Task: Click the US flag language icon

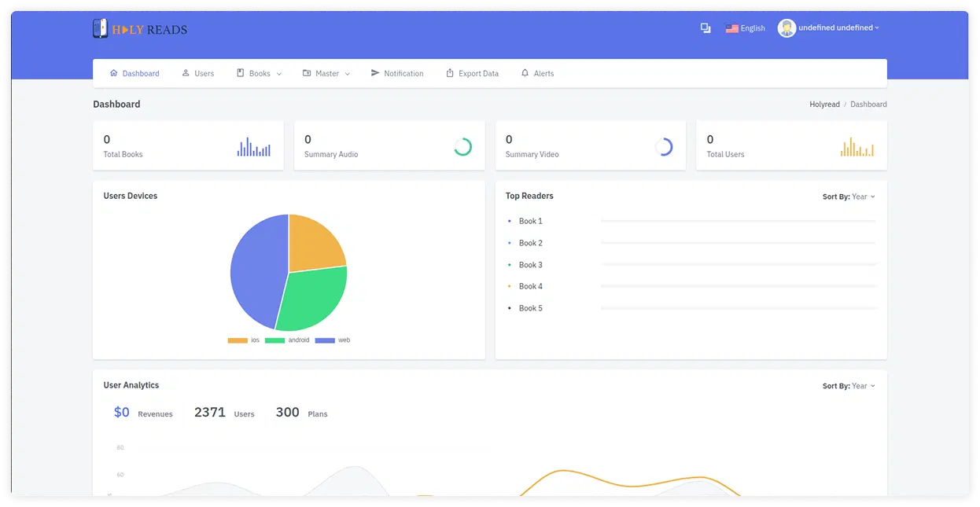Action: [x=732, y=28]
